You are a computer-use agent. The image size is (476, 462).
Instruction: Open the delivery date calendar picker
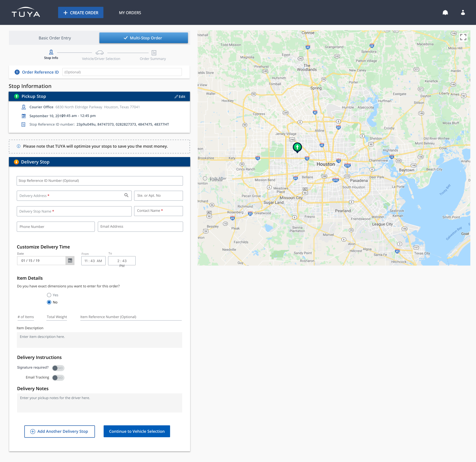pos(70,261)
